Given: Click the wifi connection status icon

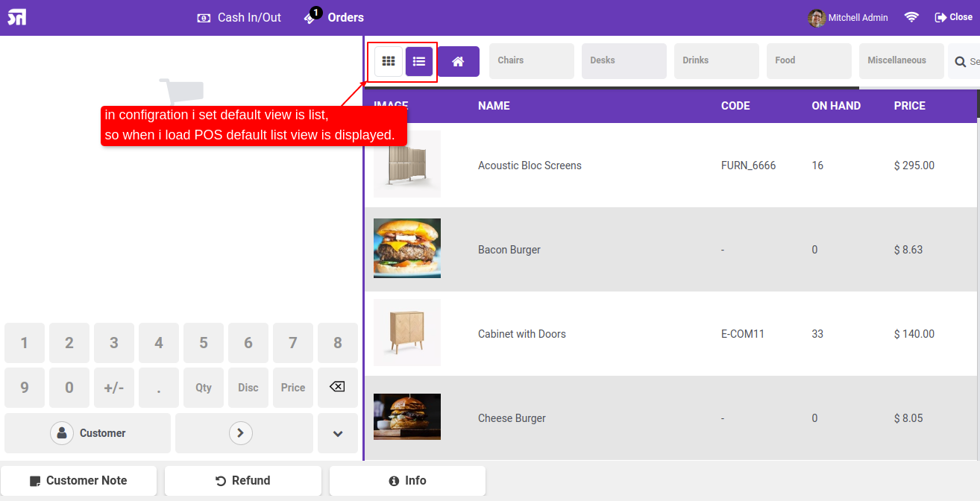Looking at the screenshot, I should [x=911, y=17].
